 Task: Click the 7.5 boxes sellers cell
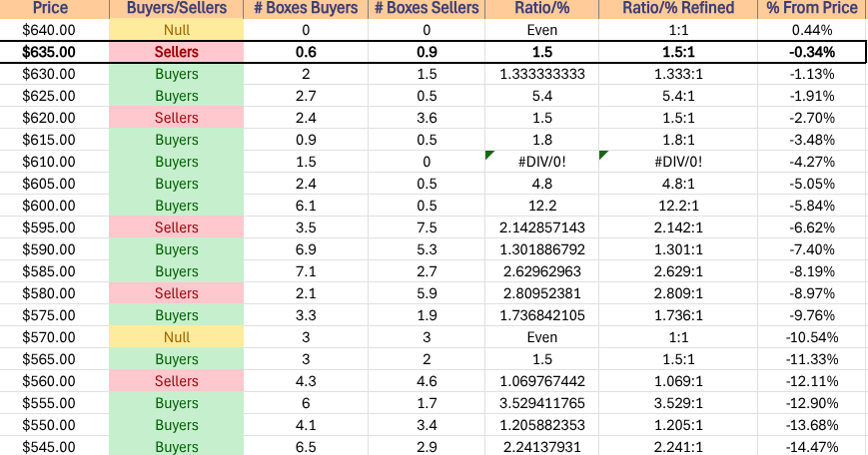(427, 227)
